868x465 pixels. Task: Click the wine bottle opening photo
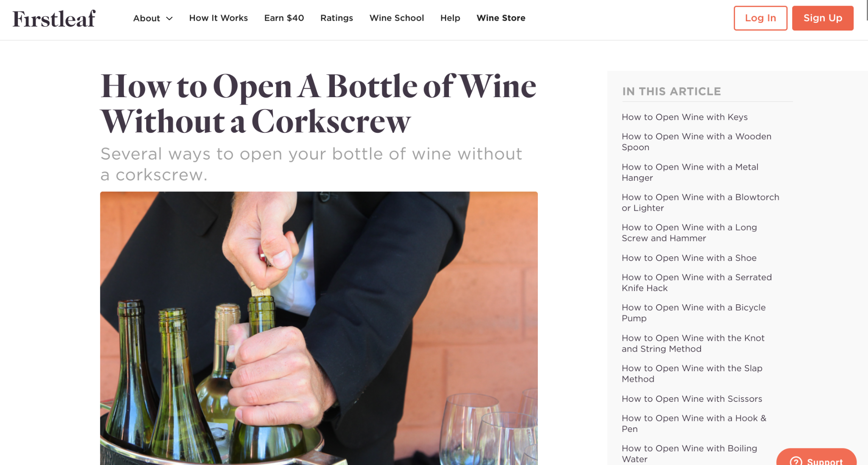[x=319, y=328]
